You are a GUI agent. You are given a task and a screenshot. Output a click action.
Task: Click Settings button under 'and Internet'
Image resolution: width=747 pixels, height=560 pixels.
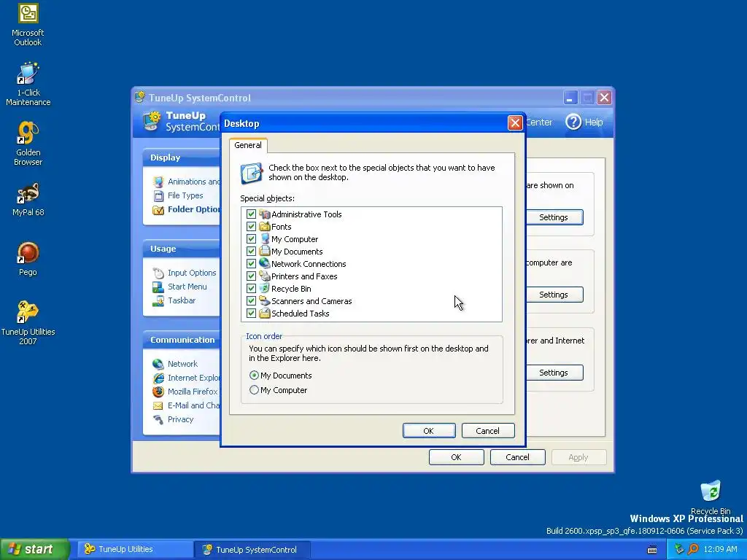tap(554, 373)
